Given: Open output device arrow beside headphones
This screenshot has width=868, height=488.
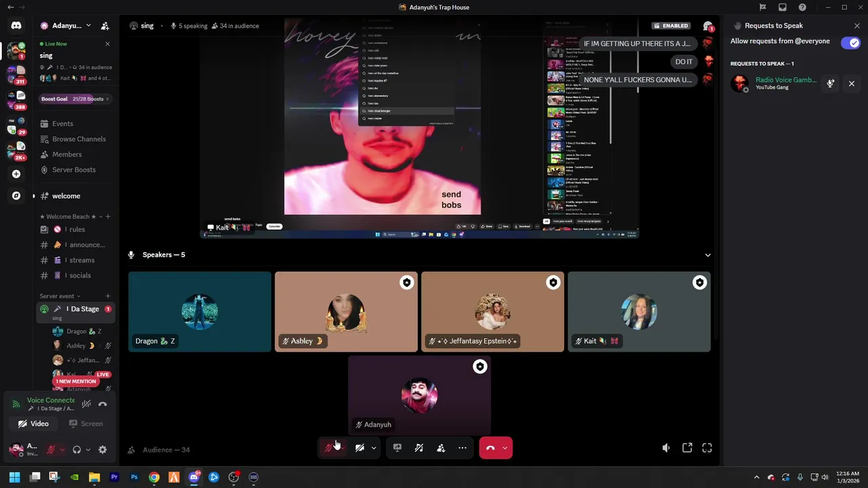Looking at the screenshot, I should pyautogui.click(x=87, y=450).
